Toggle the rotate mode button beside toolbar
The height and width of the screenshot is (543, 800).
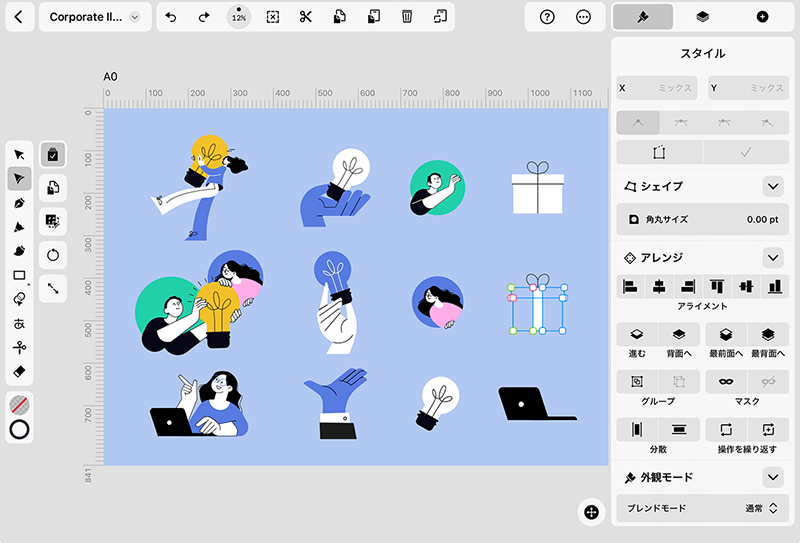click(53, 255)
